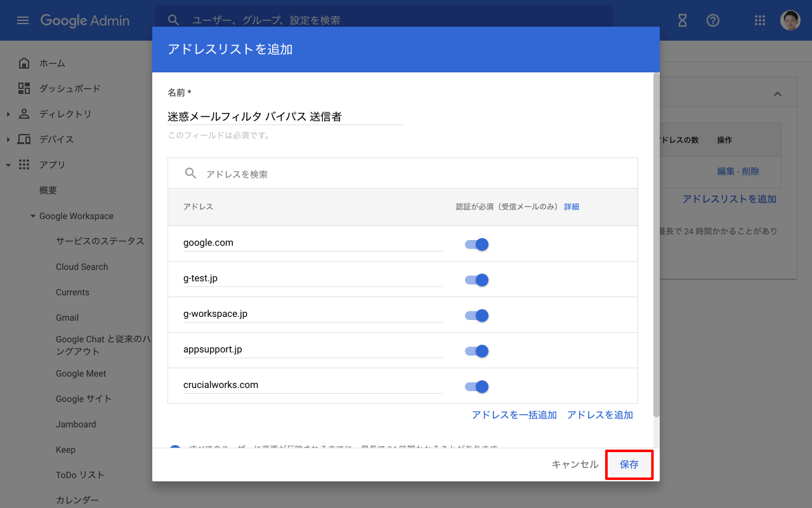Image resolution: width=812 pixels, height=508 pixels.
Task: Open Google サイト in sidebar
Action: [84, 399]
